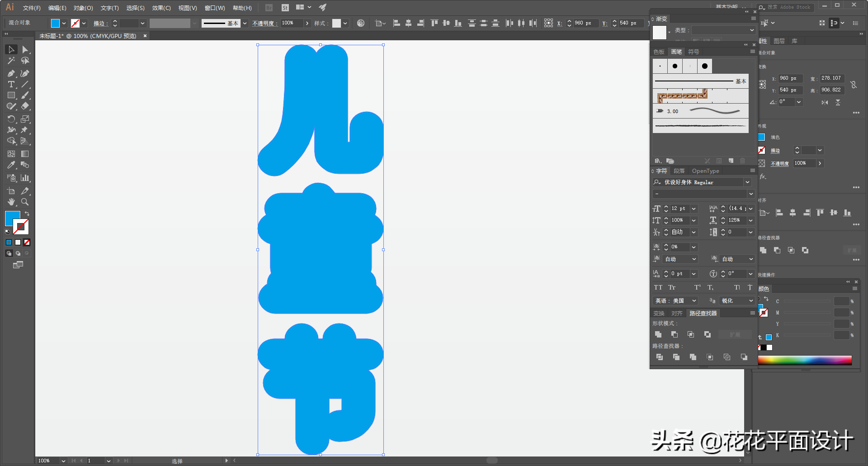The height and width of the screenshot is (466, 868).
Task: Select the Artboard tool
Action: [11, 191]
